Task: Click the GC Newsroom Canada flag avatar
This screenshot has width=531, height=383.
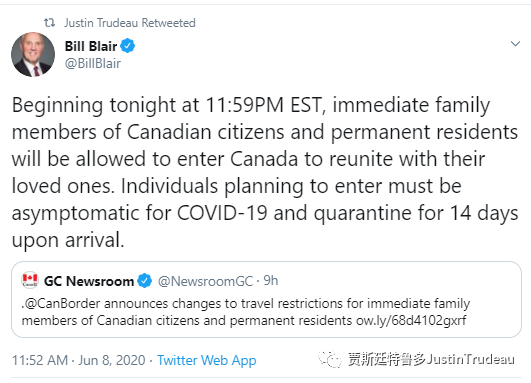Action: (30, 280)
